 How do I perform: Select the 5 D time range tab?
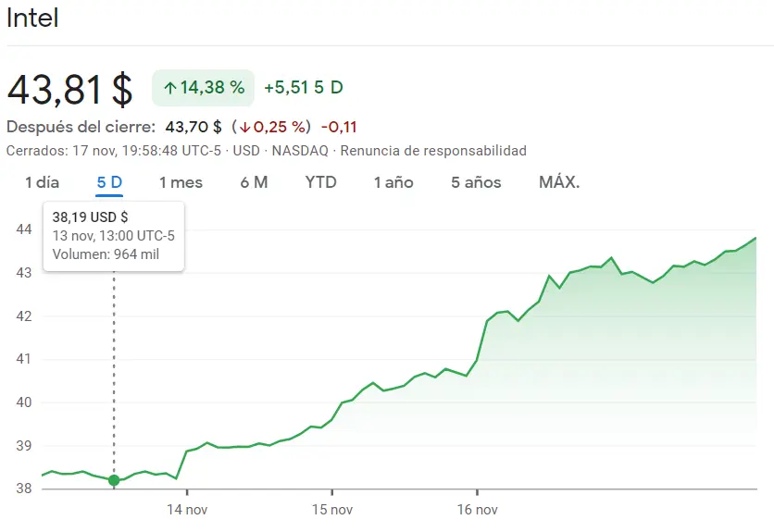pos(109,182)
